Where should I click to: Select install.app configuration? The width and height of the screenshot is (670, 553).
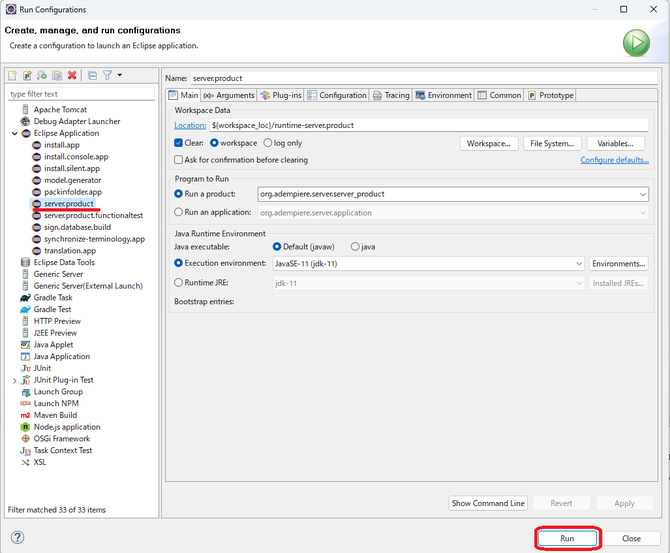coord(62,145)
